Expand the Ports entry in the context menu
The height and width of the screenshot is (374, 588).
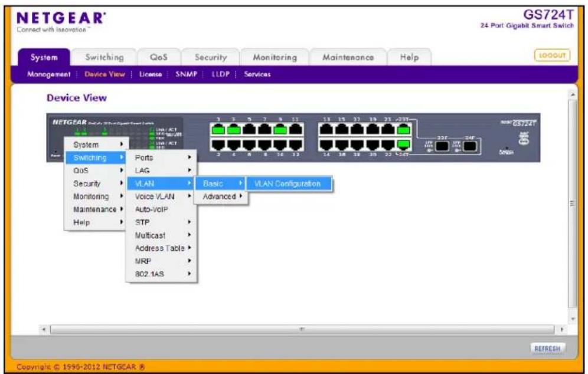point(161,158)
